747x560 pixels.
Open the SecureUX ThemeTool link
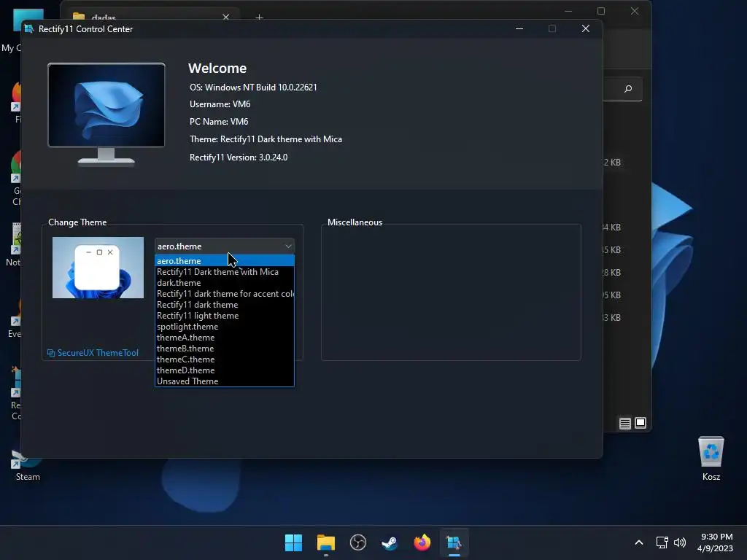93,353
